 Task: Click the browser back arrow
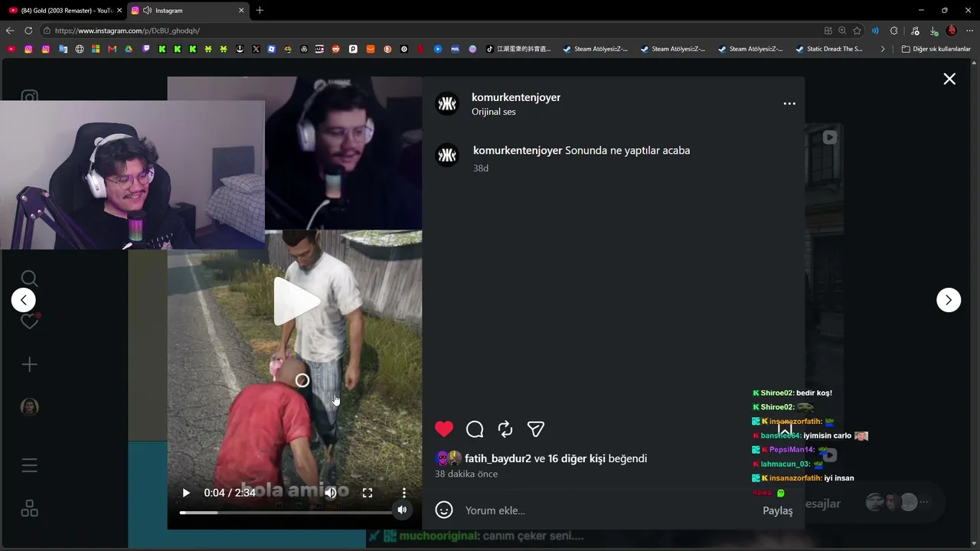point(10,31)
